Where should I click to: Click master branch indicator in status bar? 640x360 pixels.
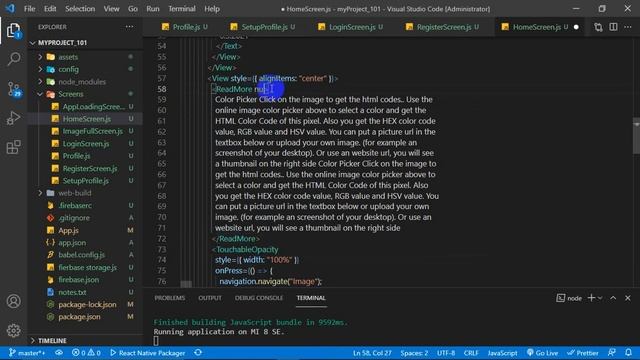point(27,353)
